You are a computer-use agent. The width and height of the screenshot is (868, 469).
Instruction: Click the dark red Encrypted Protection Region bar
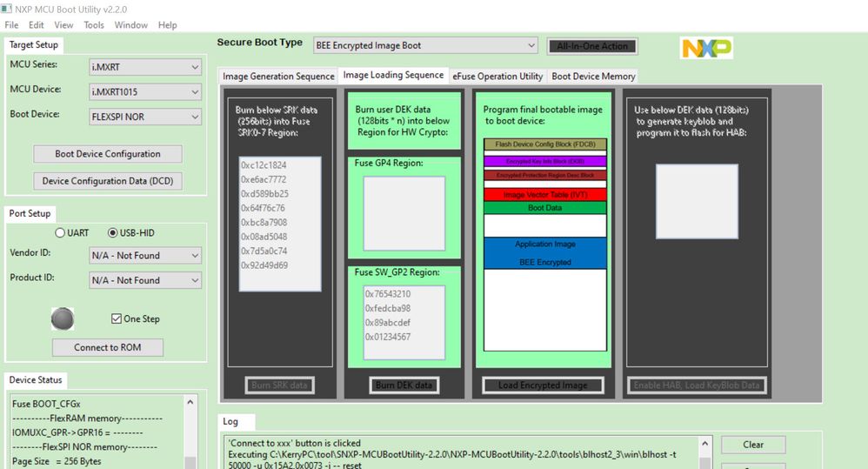(x=545, y=175)
